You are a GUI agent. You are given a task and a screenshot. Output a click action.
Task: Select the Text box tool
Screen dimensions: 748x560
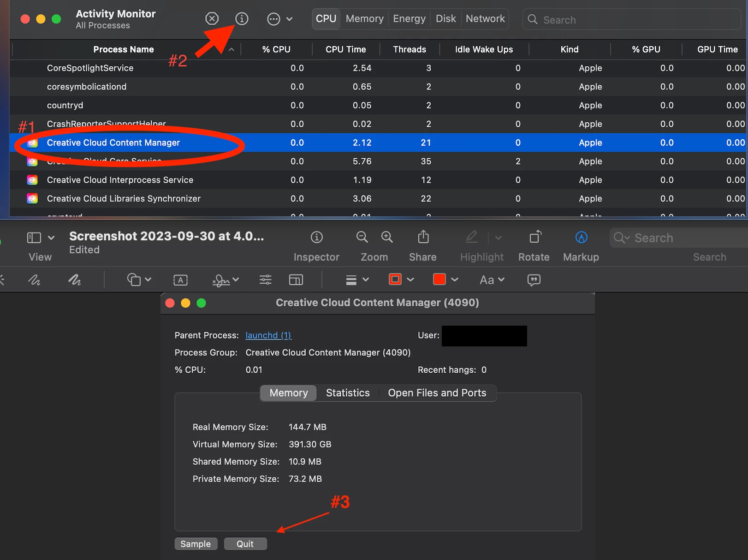(180, 280)
